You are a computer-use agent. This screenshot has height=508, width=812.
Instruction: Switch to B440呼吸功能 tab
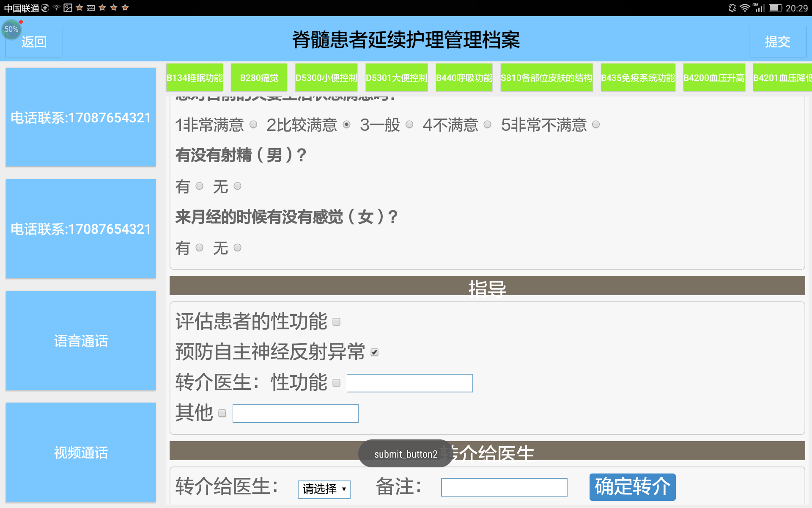(464, 77)
